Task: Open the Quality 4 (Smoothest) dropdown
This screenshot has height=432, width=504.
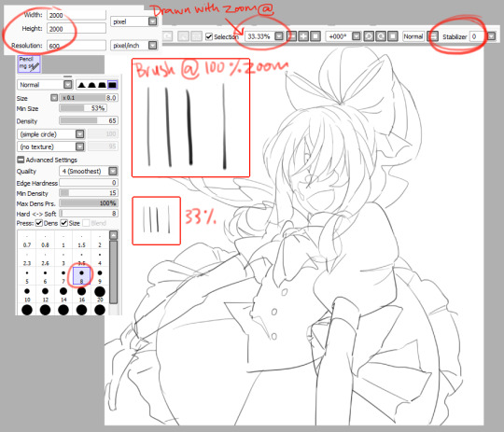Action: [113, 171]
